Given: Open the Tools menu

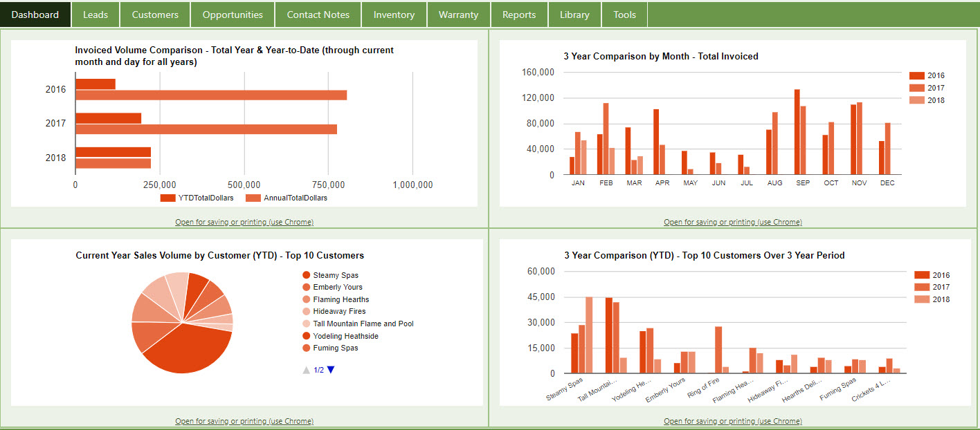Looking at the screenshot, I should (624, 14).
